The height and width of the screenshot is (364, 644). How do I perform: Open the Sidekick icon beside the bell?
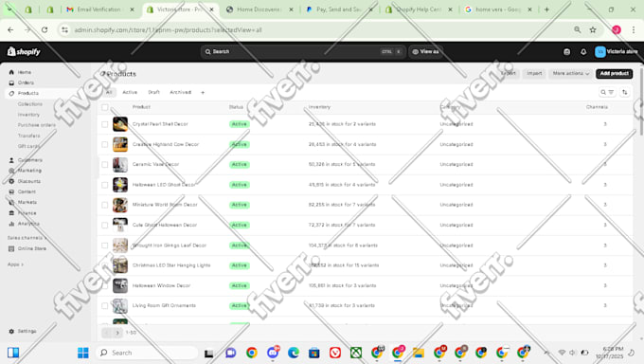point(566,52)
